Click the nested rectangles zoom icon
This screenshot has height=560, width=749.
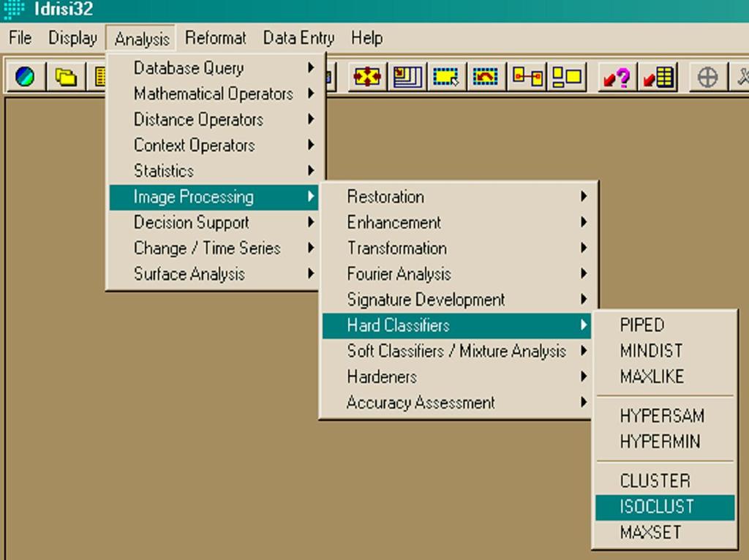pos(407,76)
